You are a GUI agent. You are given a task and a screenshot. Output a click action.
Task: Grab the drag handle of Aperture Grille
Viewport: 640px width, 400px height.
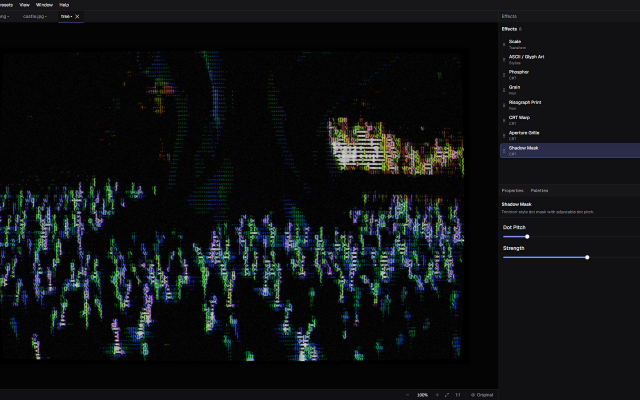504,136
